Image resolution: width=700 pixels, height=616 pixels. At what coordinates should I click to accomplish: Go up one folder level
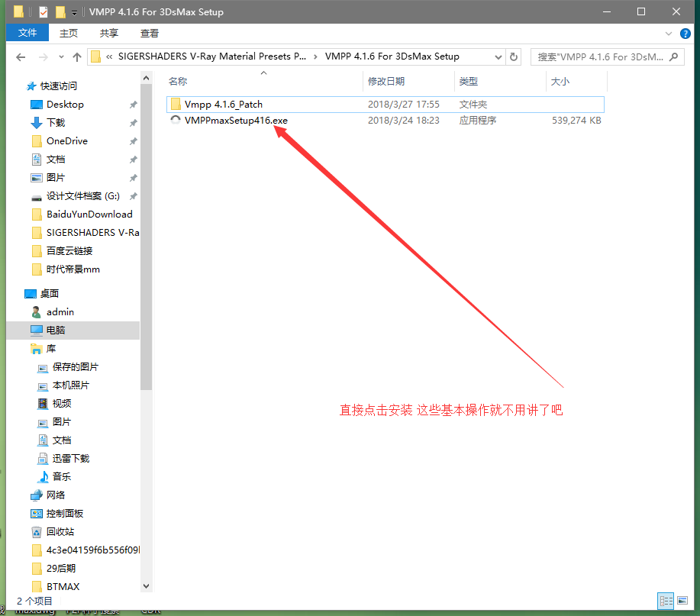coord(77,56)
